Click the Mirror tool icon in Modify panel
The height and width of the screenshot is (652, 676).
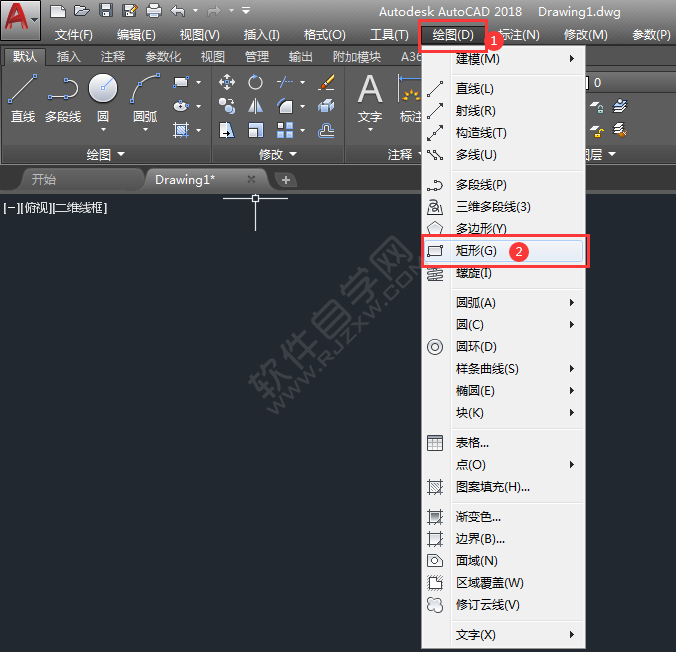click(x=255, y=106)
